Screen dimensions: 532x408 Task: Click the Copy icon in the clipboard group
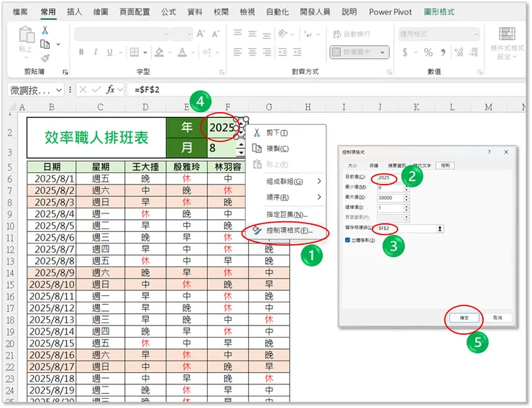coord(45,44)
